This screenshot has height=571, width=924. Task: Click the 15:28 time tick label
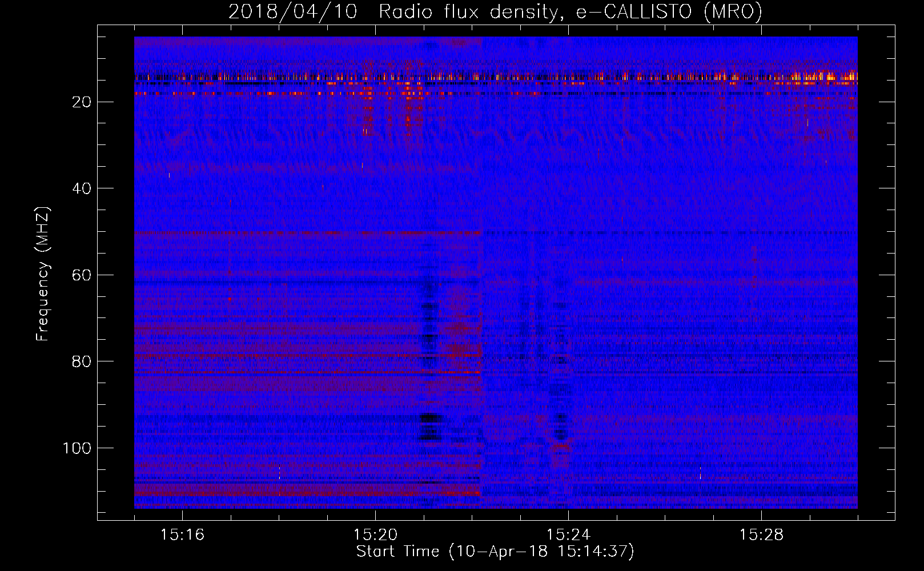pos(761,535)
